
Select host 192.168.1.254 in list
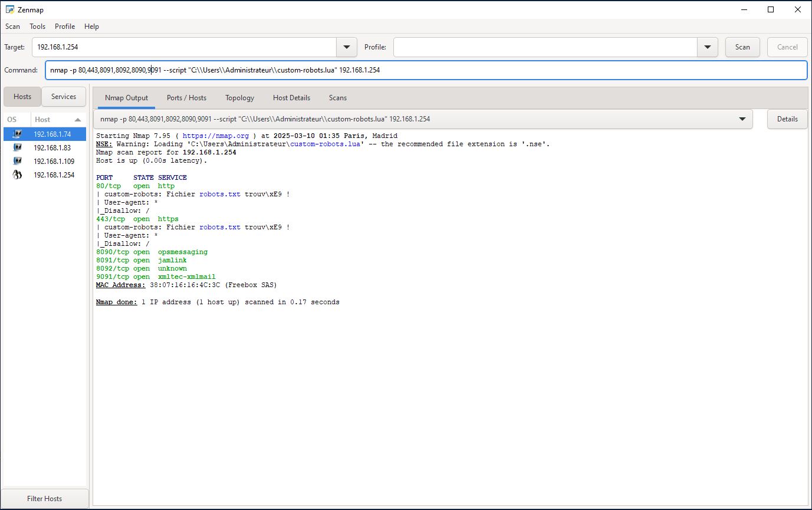[45, 175]
